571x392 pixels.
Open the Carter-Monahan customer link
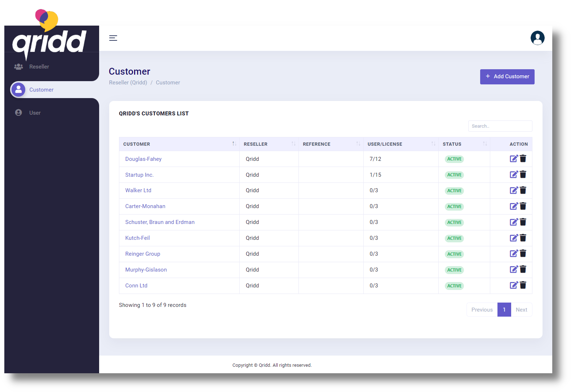pyautogui.click(x=145, y=206)
